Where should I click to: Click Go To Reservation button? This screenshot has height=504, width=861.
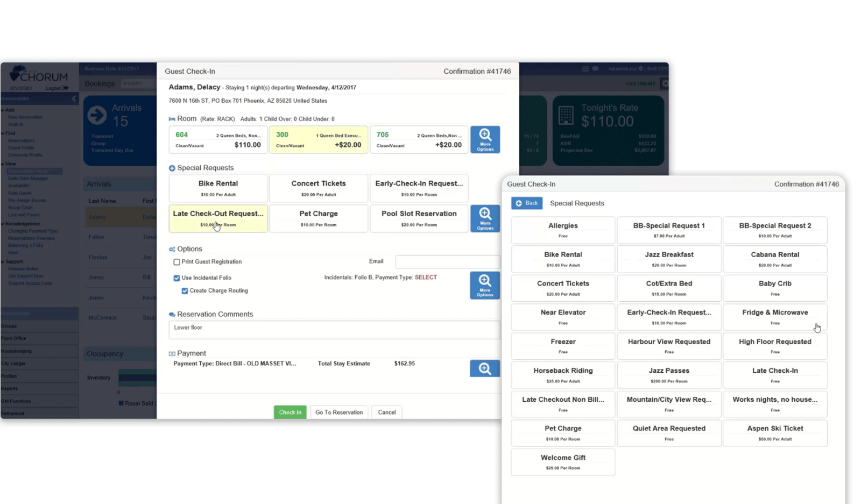coord(339,412)
